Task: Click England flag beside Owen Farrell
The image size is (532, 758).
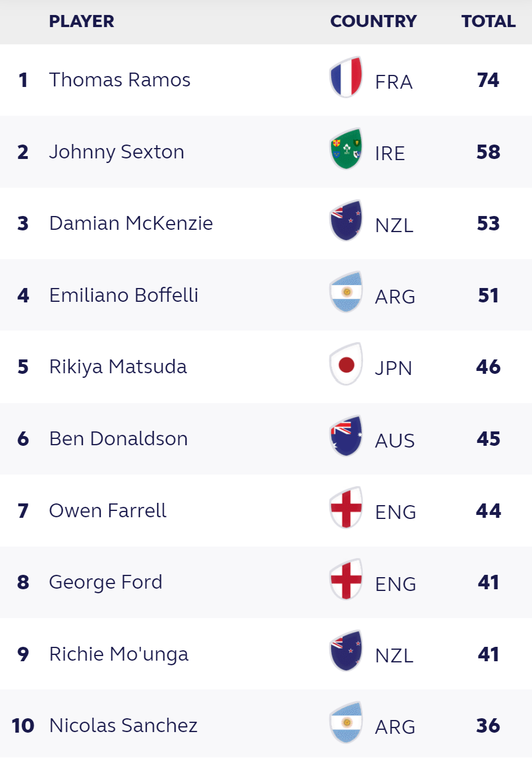Action: [x=346, y=507]
